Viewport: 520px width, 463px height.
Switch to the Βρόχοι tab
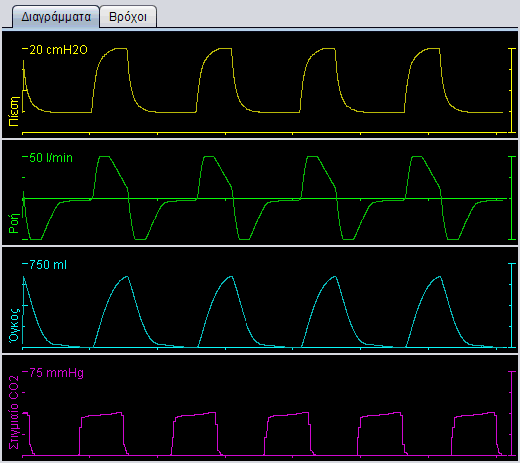tap(128, 17)
